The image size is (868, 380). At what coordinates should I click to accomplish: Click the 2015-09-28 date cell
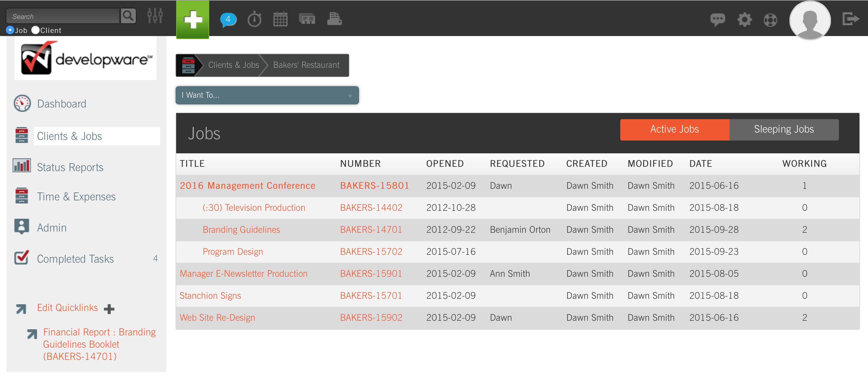714,229
